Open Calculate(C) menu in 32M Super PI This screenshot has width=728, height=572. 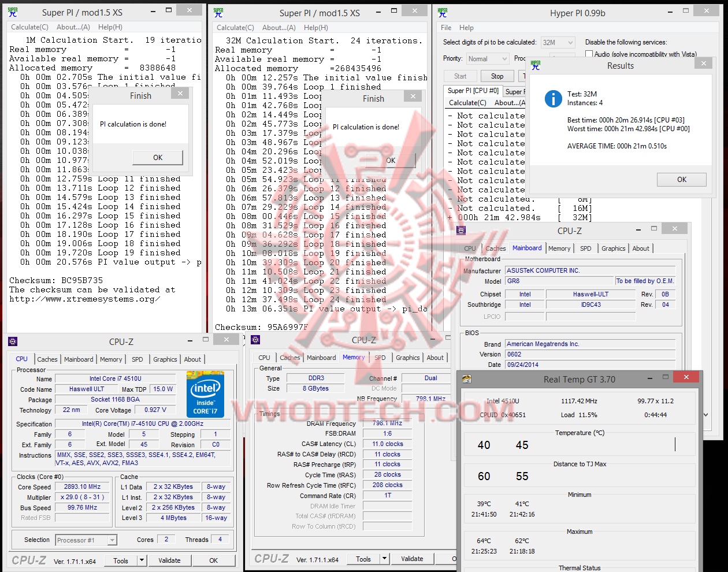tap(235, 27)
